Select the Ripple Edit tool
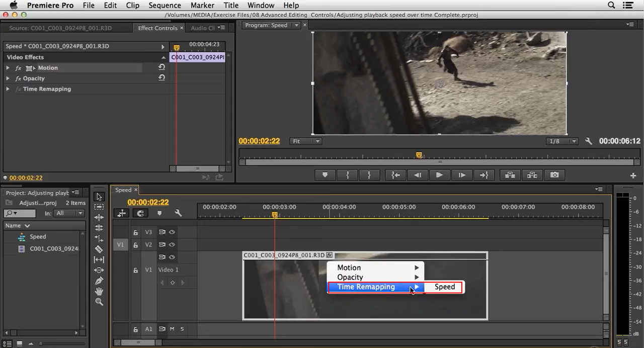The height and width of the screenshot is (348, 644). coord(99,217)
